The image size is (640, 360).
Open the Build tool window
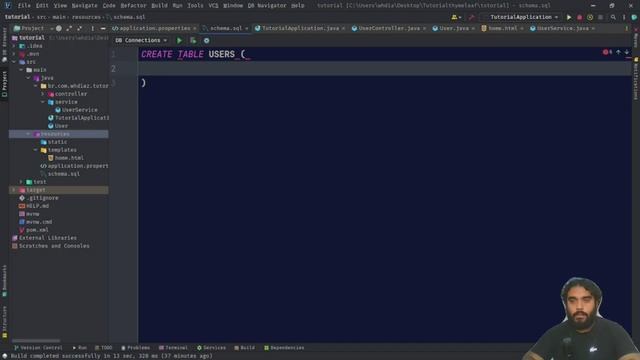click(x=244, y=348)
